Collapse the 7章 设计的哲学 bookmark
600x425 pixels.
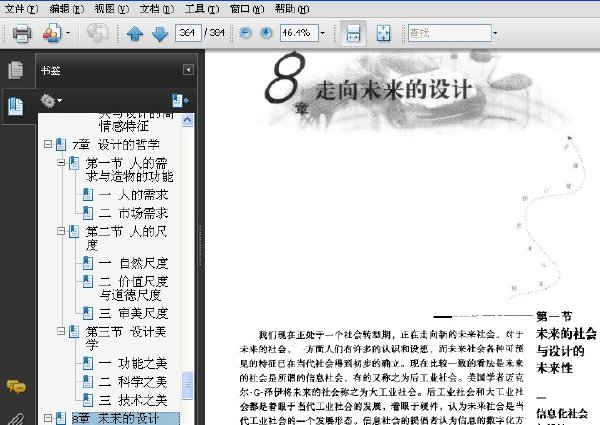pyautogui.click(x=48, y=144)
